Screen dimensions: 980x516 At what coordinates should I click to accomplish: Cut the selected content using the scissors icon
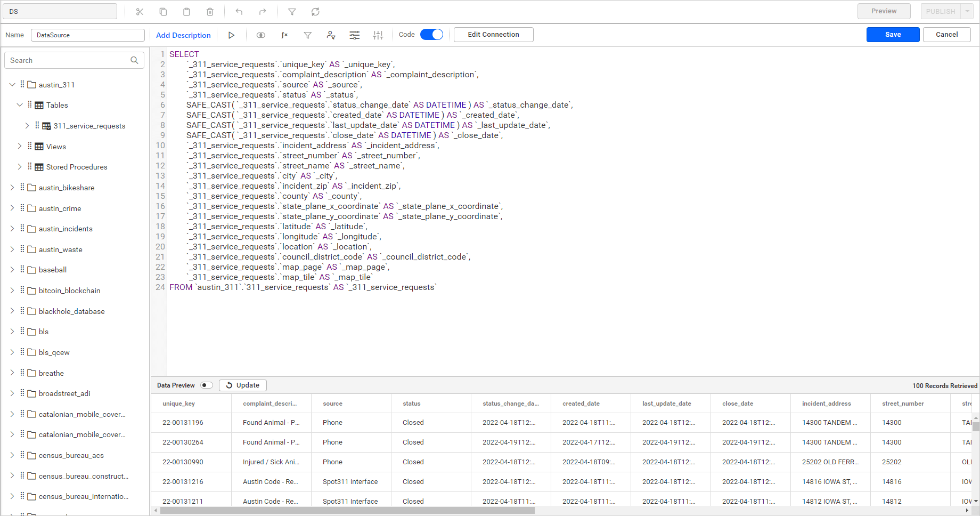[x=140, y=11]
